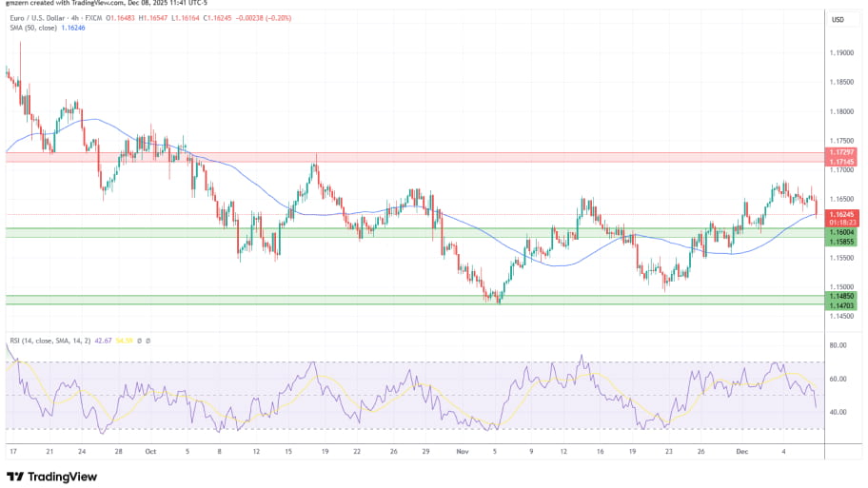
Task: Click the 23 date label on time axis
Action: (669, 452)
